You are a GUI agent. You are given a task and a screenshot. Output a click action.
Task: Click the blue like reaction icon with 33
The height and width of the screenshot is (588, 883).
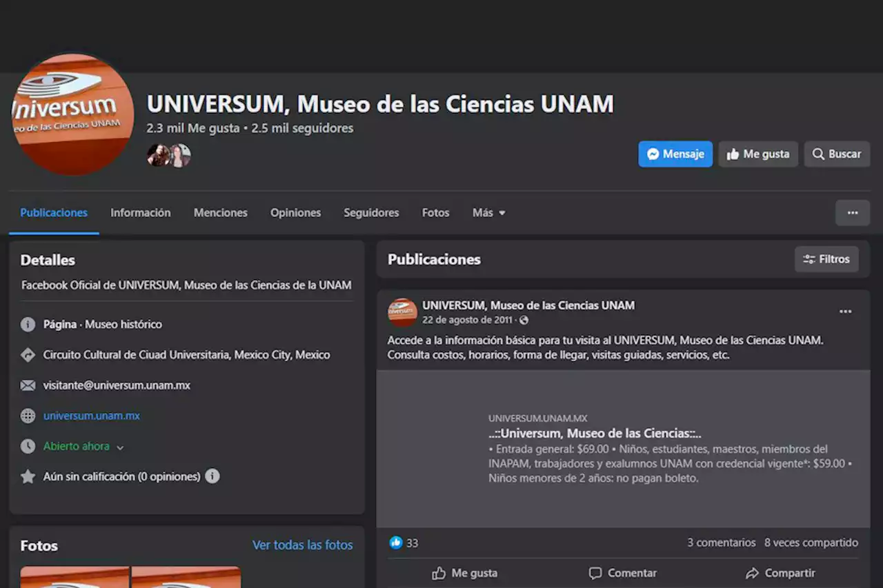click(x=396, y=543)
